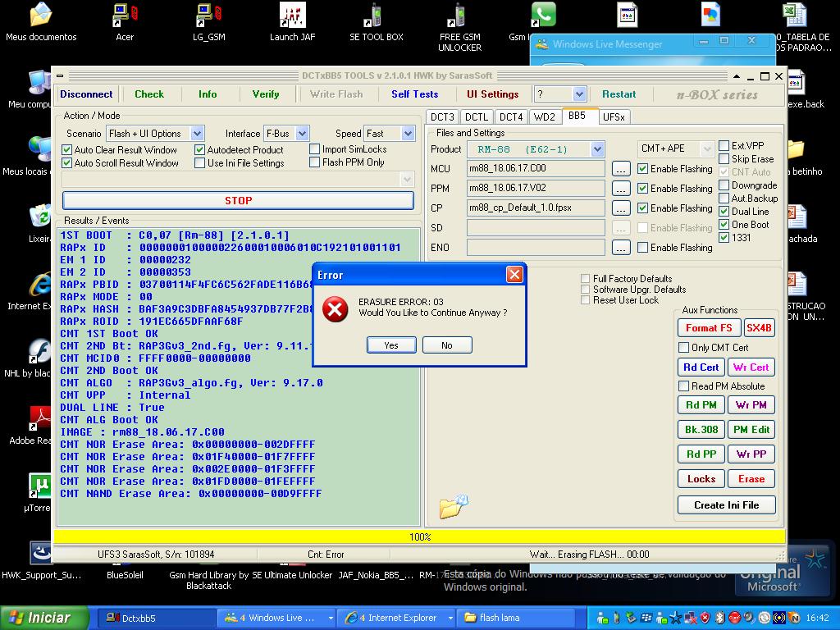
Task: Expand the Speed dropdown
Action: tap(409, 134)
